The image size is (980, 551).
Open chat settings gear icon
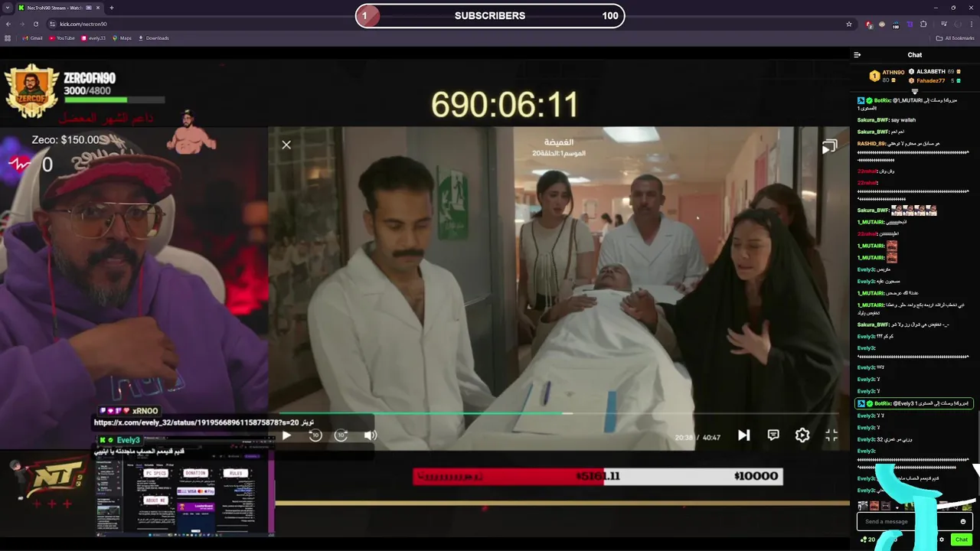point(942,540)
